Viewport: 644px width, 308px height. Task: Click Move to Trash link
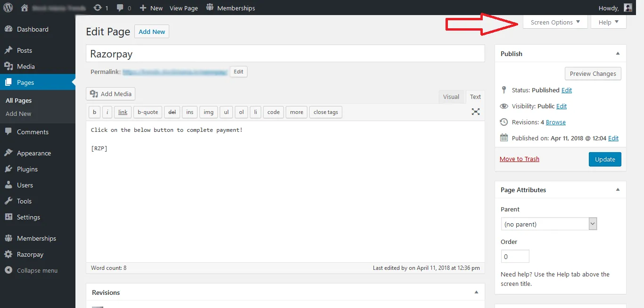coord(520,159)
